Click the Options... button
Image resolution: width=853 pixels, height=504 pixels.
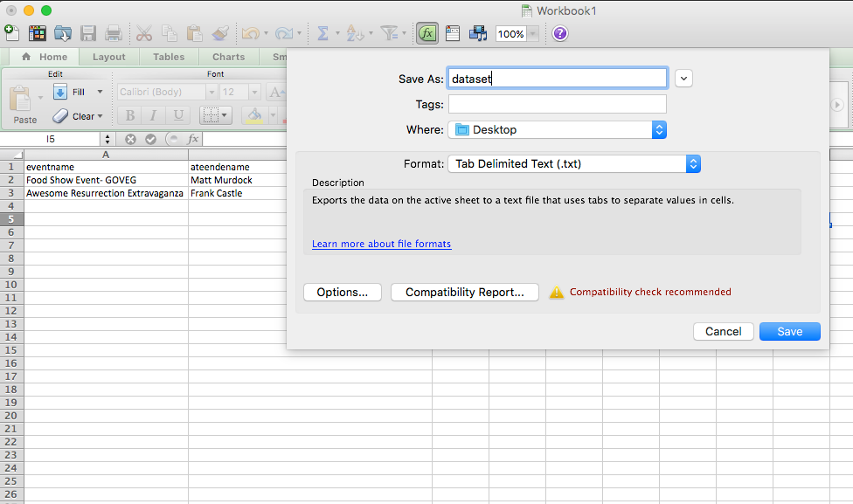(x=343, y=292)
